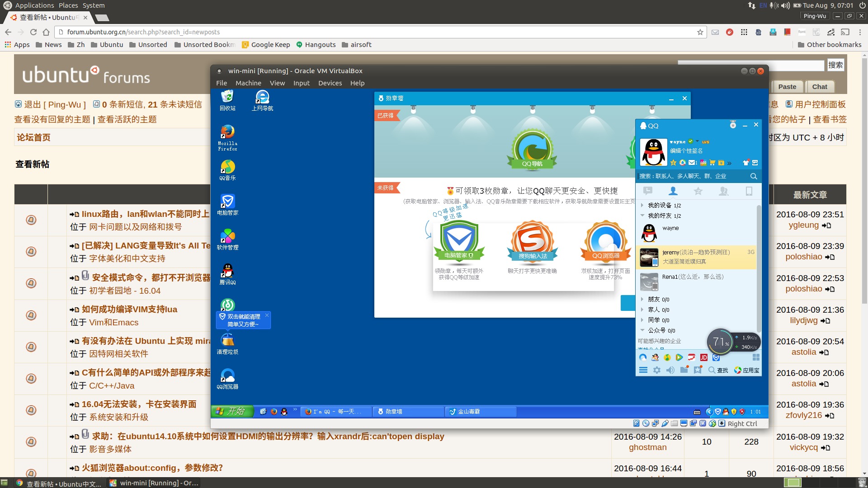Click Cast icon in Chrome toolbar
The image size is (868, 488).
tap(845, 32)
